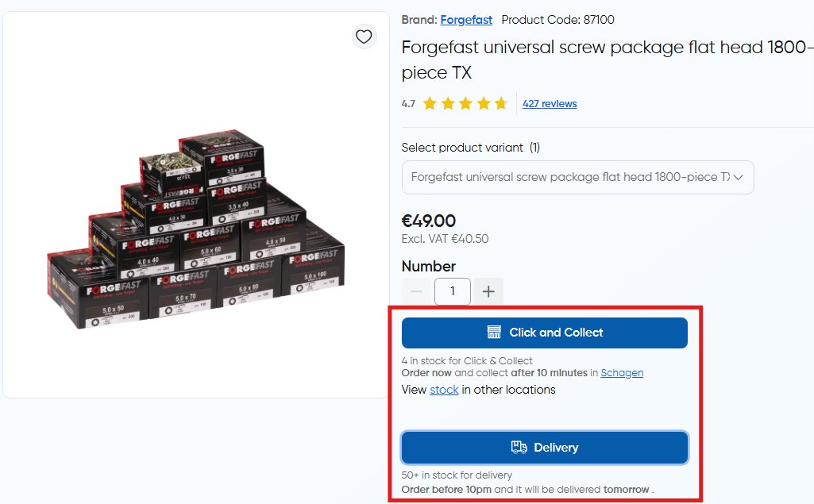View stock in other locations link
814x504 pixels.
[444, 390]
